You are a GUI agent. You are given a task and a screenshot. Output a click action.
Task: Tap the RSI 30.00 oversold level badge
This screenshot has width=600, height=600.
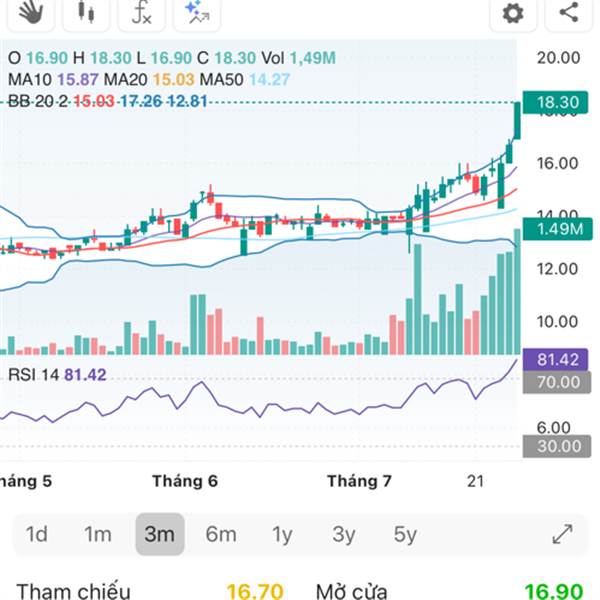point(557,446)
